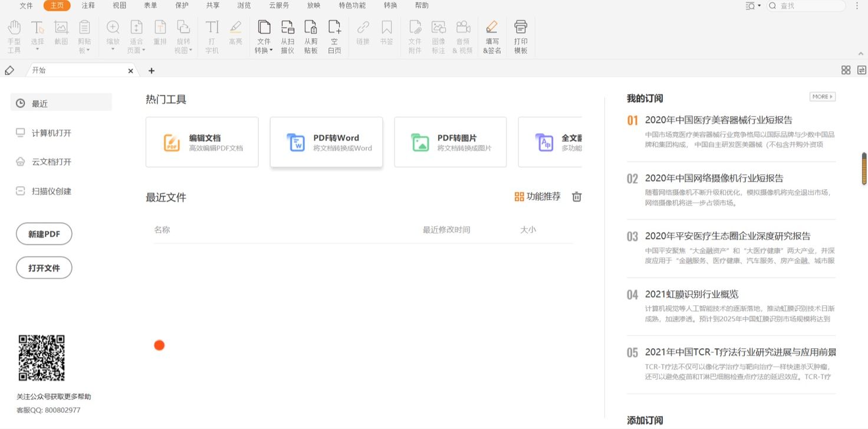Create a PDF from scanner (从扫描仪)
This screenshot has width=868, height=429.
pos(287,35)
